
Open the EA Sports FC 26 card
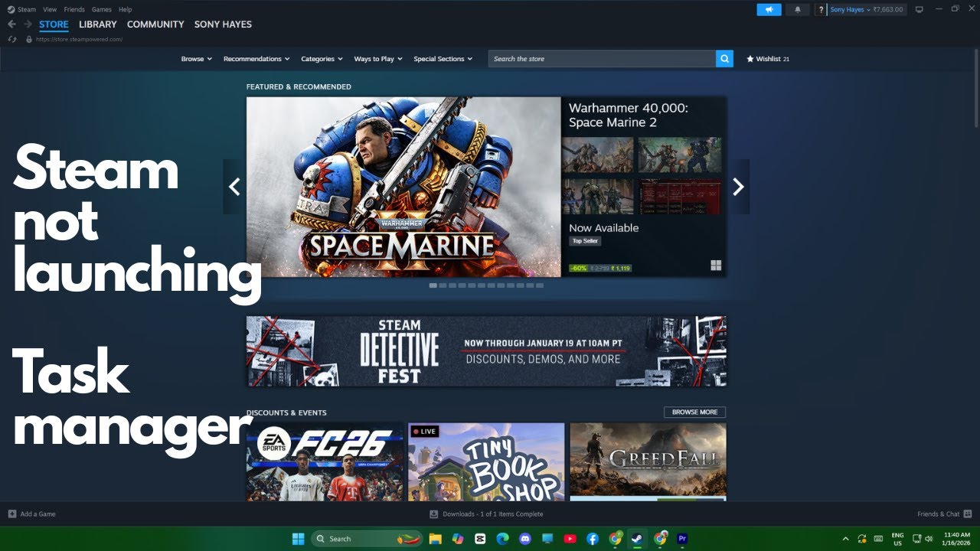click(x=325, y=462)
